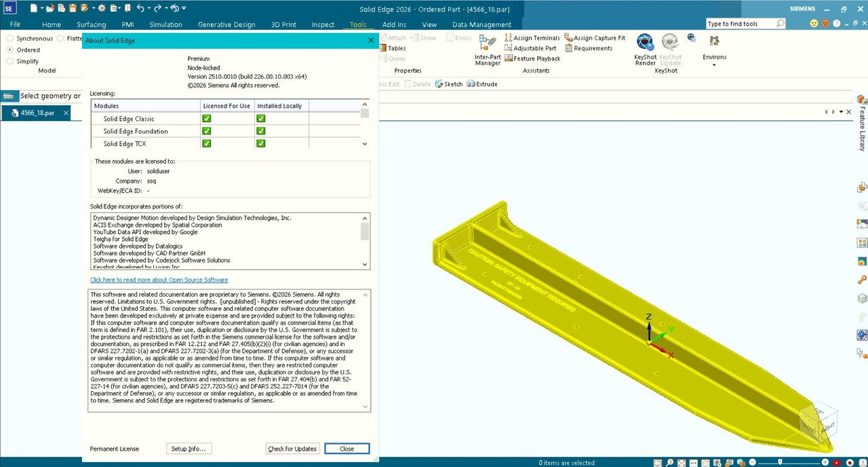868x467 pixels.
Task: Switch to the Data Management tab
Action: [x=481, y=24]
